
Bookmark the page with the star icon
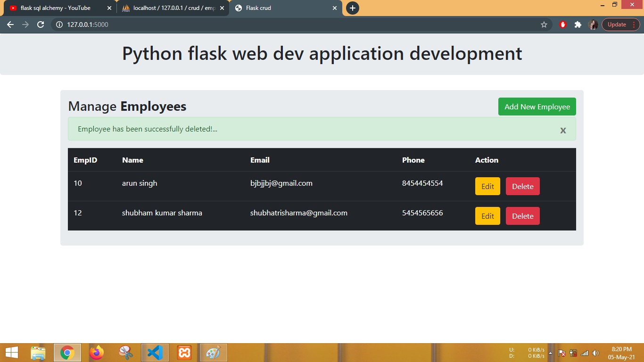[x=545, y=24]
